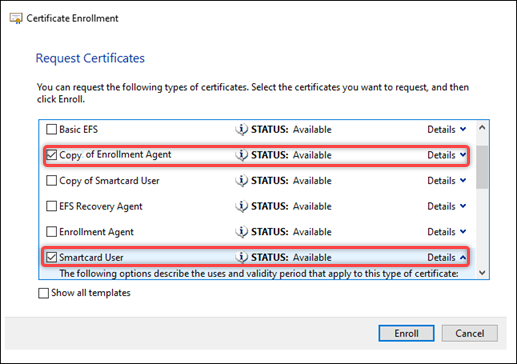This screenshot has height=364, width=517.
Task: Select 'EFS Recovery Agent' template name
Action: (101, 206)
